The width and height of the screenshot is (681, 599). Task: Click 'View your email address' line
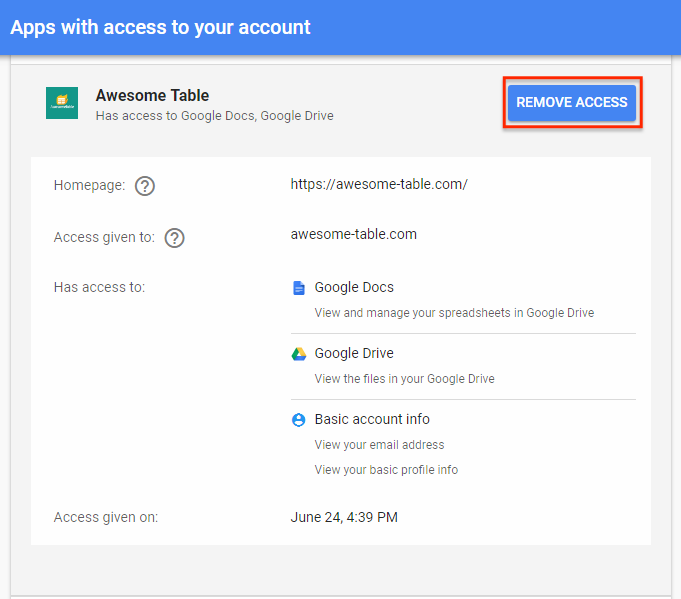[379, 445]
